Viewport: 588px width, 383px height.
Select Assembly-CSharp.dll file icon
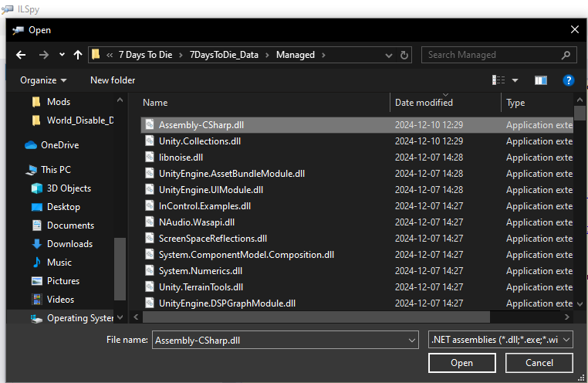point(149,124)
